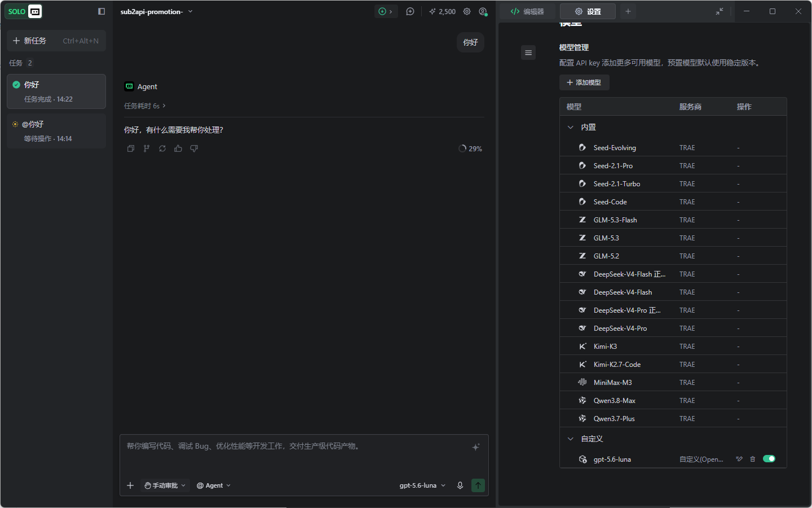Give the reply a thumbs down
Screen dimensions: 812x508
pos(194,148)
